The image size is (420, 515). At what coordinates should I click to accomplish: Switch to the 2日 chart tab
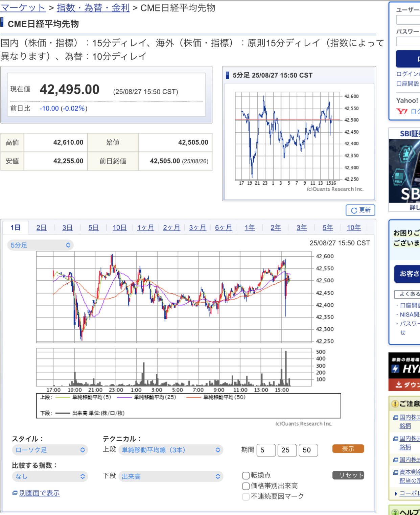click(x=42, y=228)
